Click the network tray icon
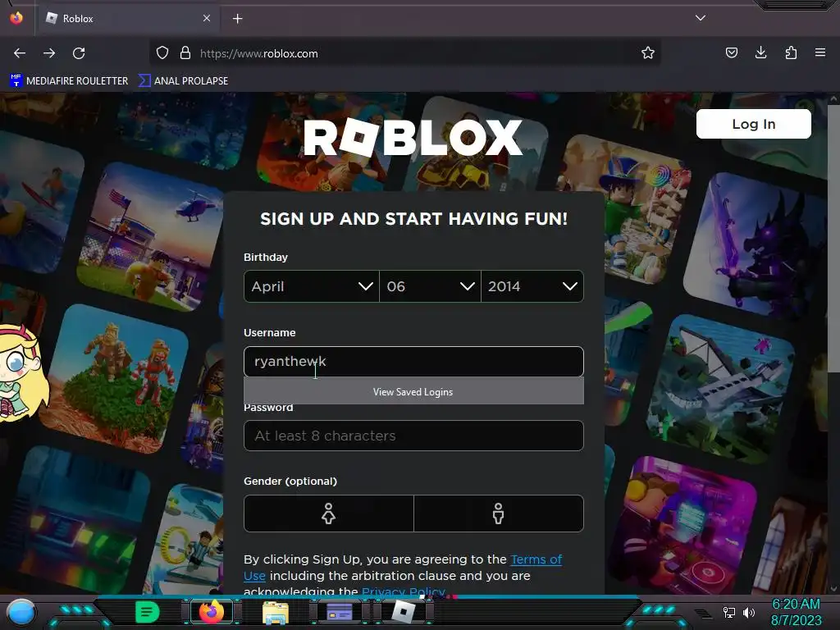 pyautogui.click(x=728, y=612)
